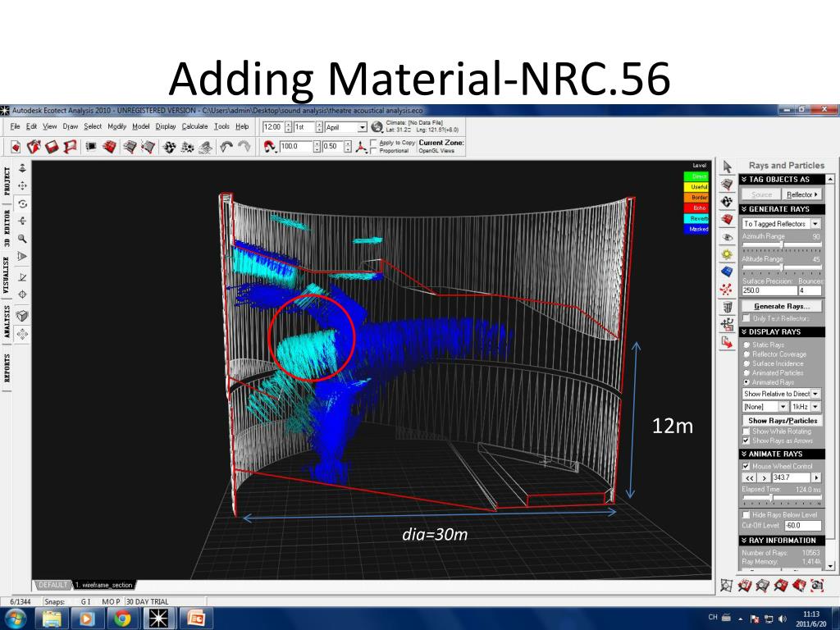Collapse the GENERATE RAYS section
Image resolution: width=840 pixels, height=630 pixels.
(782, 209)
